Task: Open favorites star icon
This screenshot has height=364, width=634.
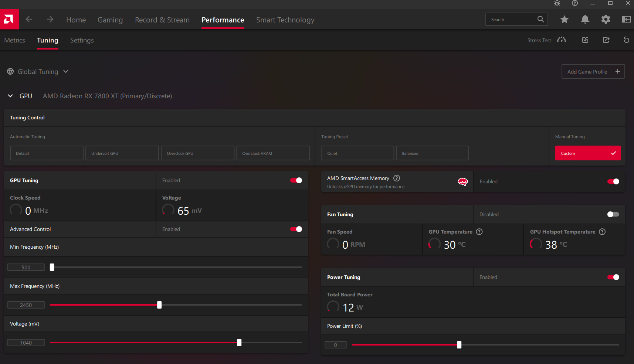Action: pos(564,19)
